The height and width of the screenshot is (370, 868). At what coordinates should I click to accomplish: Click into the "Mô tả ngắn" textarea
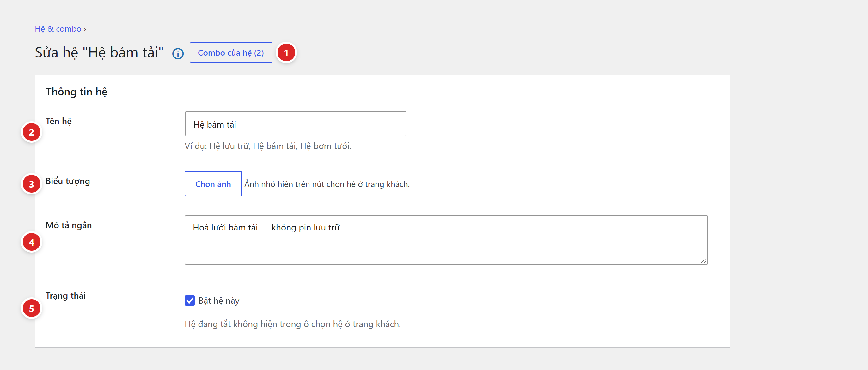click(x=446, y=240)
